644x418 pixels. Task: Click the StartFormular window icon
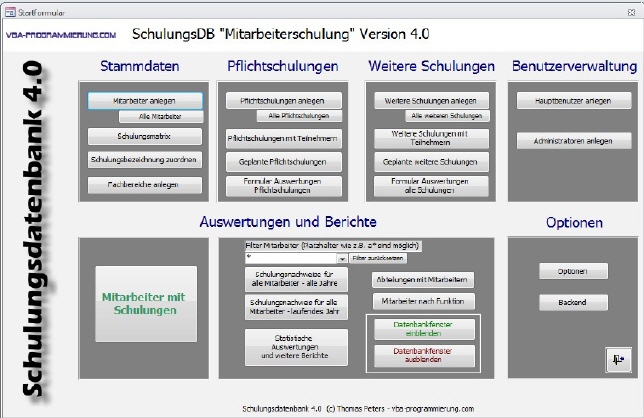point(8,7)
